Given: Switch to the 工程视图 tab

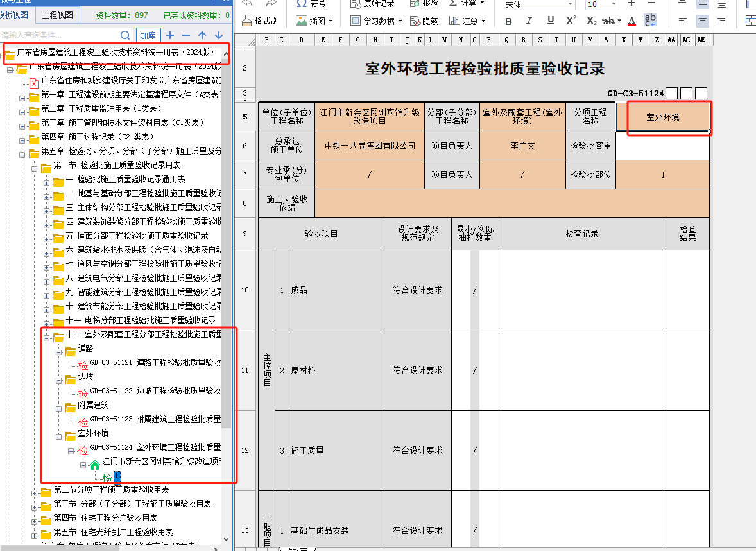Looking at the screenshot, I should coord(57,15).
